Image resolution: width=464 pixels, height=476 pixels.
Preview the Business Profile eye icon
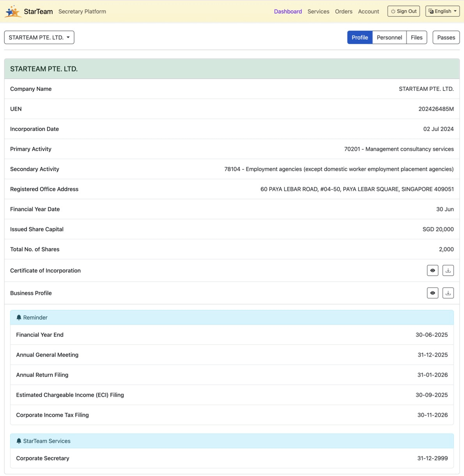(432, 293)
